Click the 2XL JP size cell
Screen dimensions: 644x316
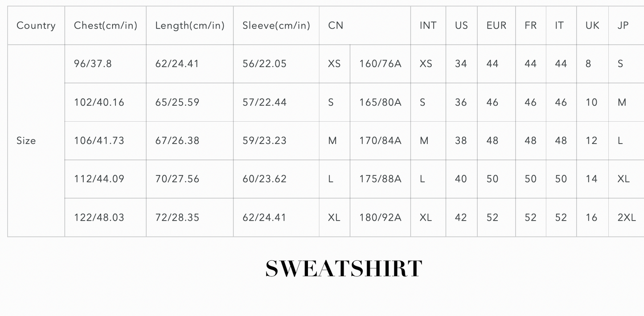click(x=627, y=218)
